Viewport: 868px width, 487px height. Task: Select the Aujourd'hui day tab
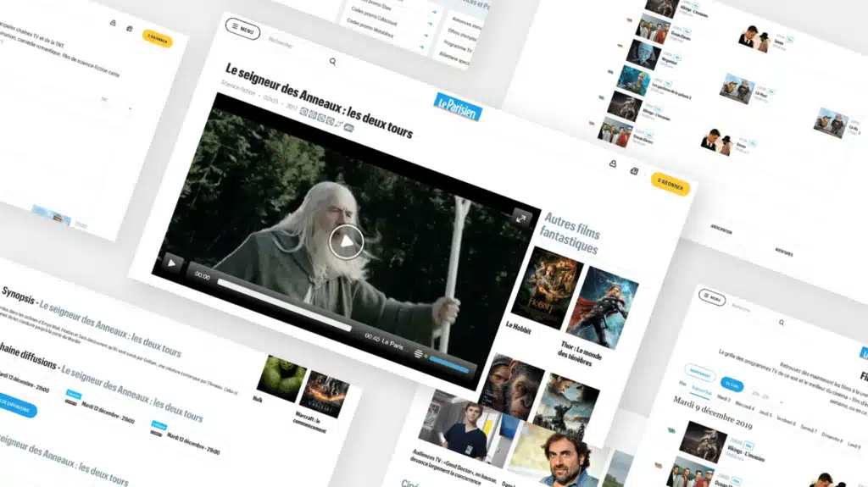click(701, 390)
